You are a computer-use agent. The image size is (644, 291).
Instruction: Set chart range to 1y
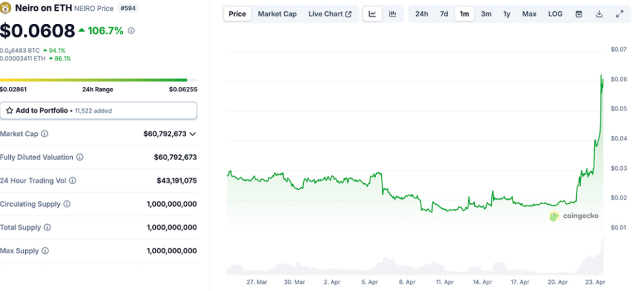(x=507, y=14)
